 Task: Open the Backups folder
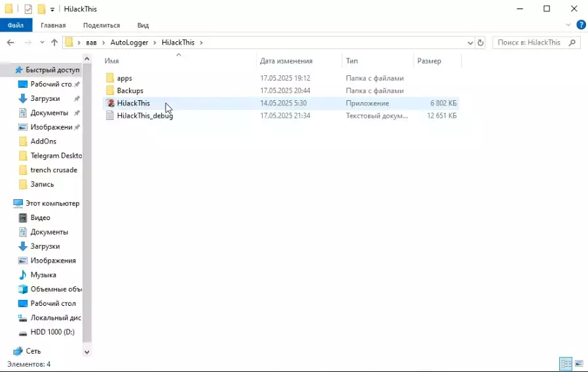130,90
